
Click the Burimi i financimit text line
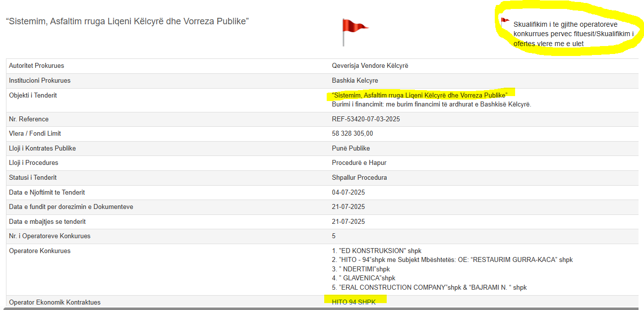431,104
